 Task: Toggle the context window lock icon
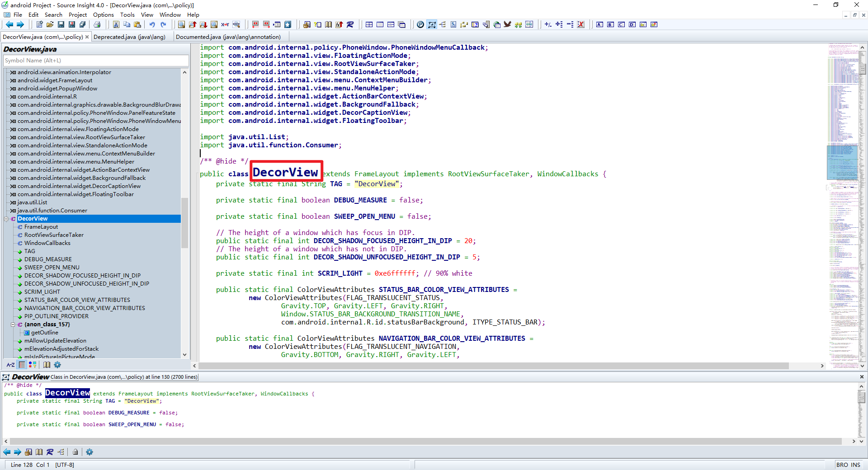pyautogui.click(x=75, y=452)
